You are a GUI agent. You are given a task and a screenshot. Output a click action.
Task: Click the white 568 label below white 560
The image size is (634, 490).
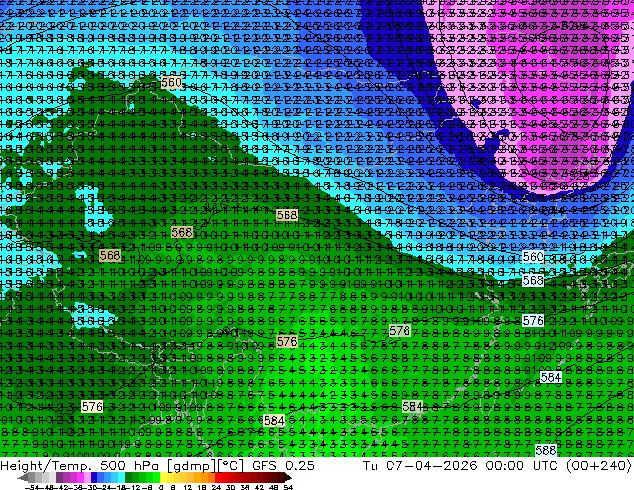point(533,280)
